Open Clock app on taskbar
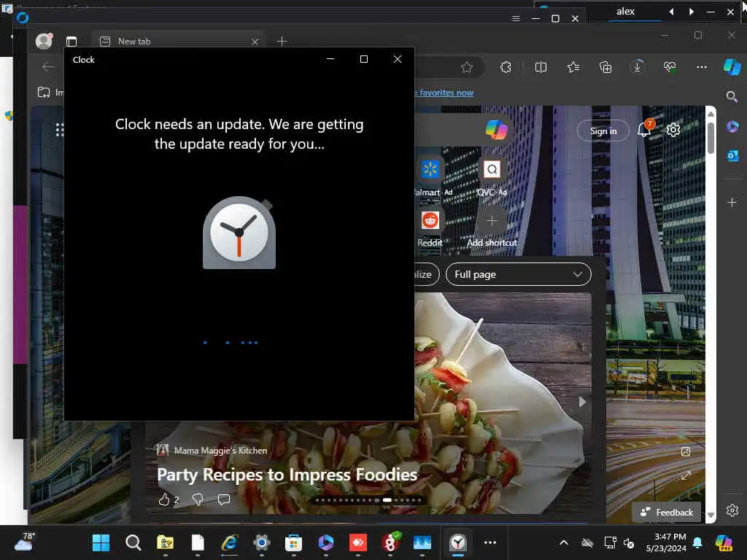The width and height of the screenshot is (747, 560). coord(458,542)
